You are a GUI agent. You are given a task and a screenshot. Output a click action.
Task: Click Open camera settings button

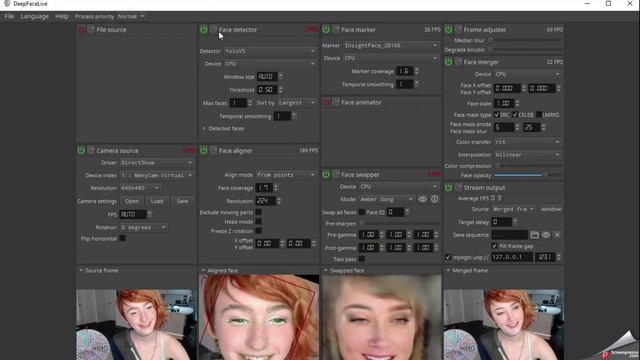tap(132, 201)
